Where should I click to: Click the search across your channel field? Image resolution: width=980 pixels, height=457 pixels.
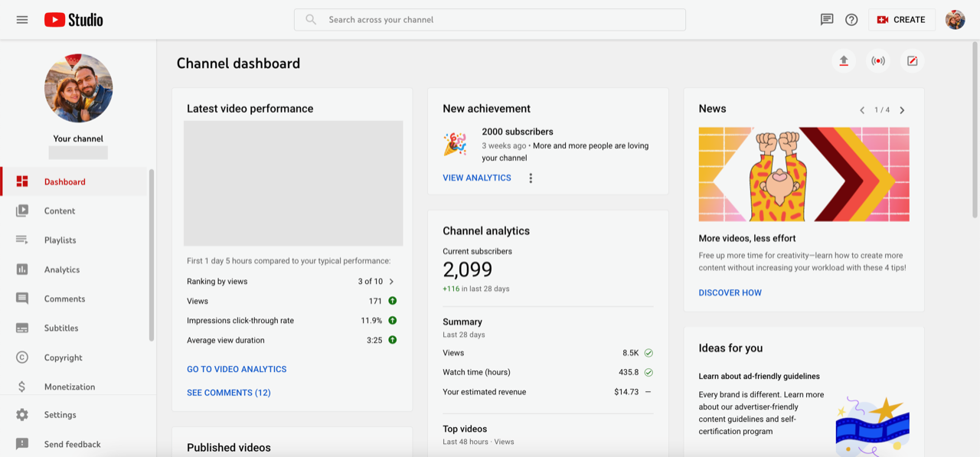pos(490,20)
